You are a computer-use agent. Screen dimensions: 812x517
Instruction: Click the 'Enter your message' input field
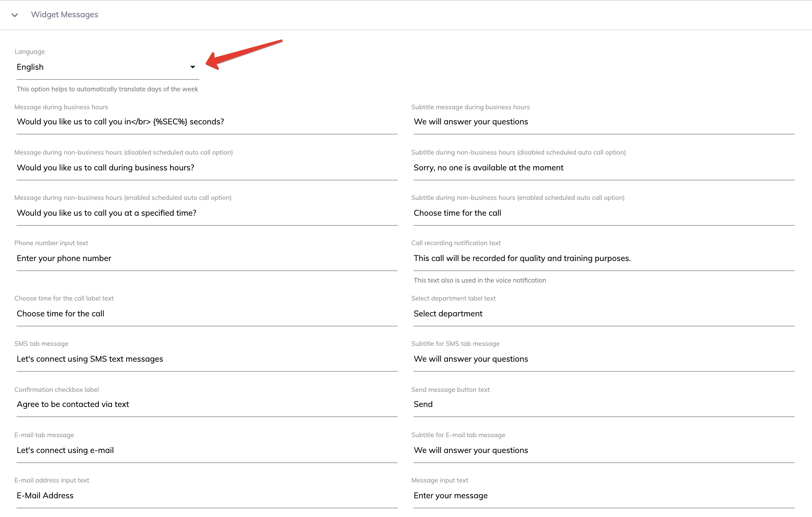(603, 496)
